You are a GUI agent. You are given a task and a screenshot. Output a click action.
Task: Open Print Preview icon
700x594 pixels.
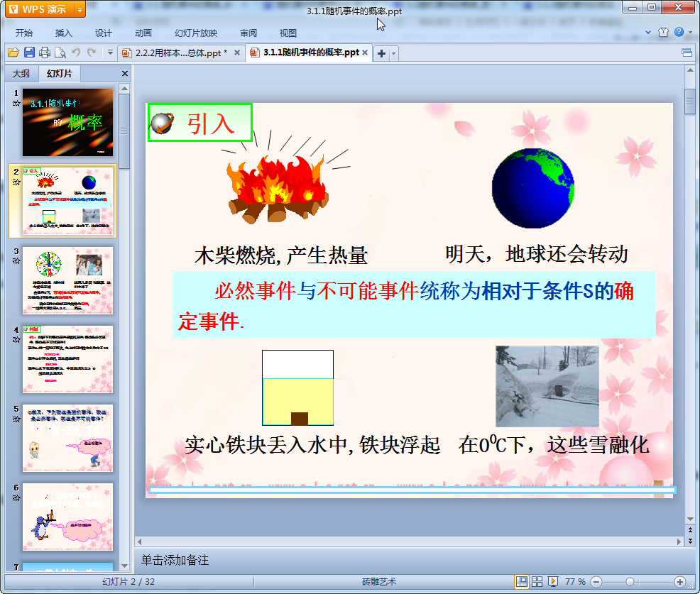[60, 53]
